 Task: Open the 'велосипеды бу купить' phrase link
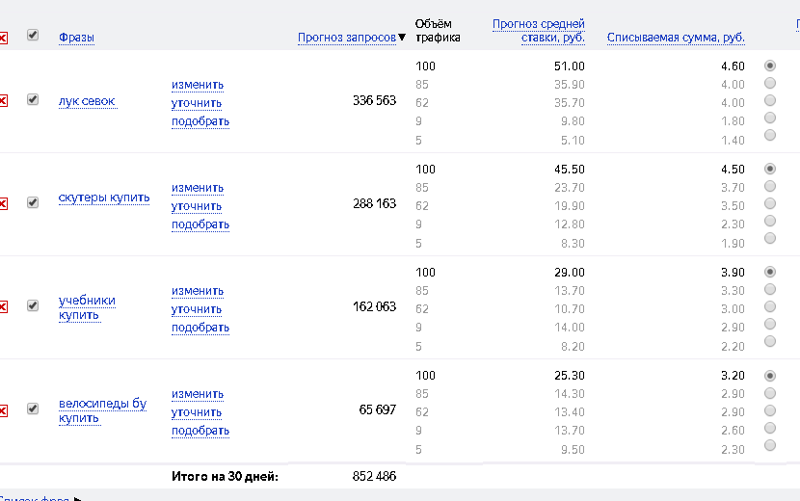[103, 411]
